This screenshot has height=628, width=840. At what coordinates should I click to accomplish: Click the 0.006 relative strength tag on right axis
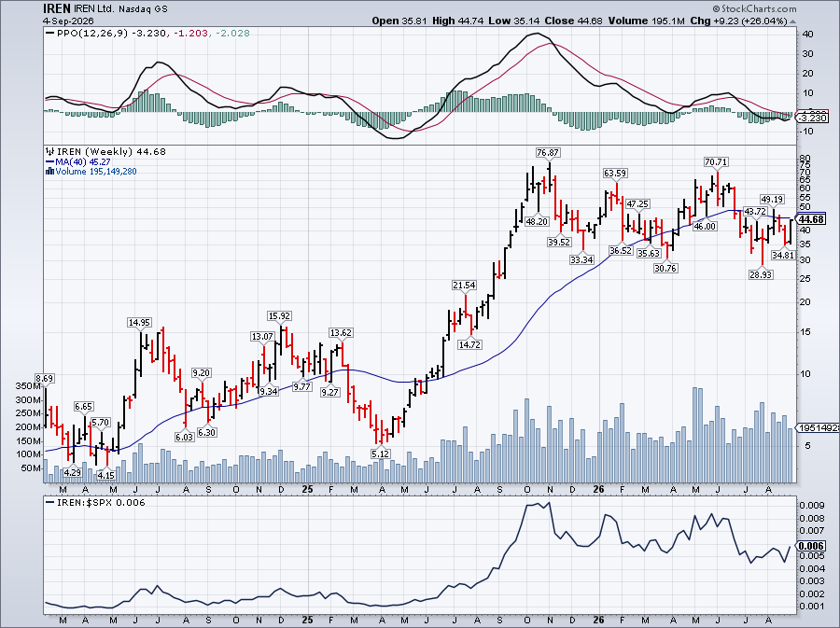(810, 546)
